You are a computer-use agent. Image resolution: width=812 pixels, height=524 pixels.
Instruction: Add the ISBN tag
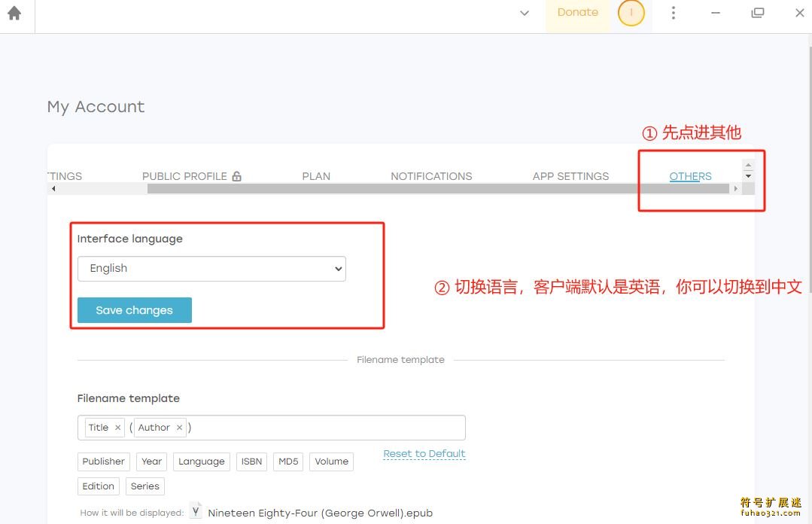251,462
